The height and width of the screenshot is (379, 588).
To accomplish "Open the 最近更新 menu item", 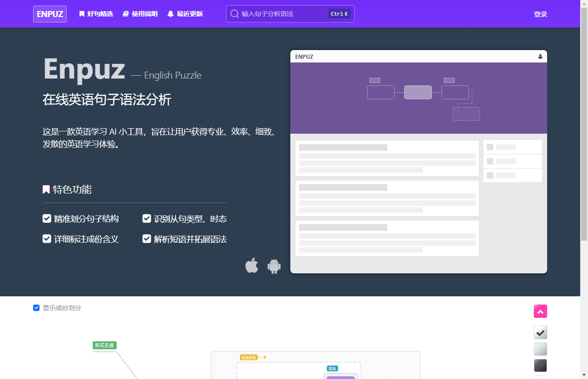I will click(x=185, y=14).
